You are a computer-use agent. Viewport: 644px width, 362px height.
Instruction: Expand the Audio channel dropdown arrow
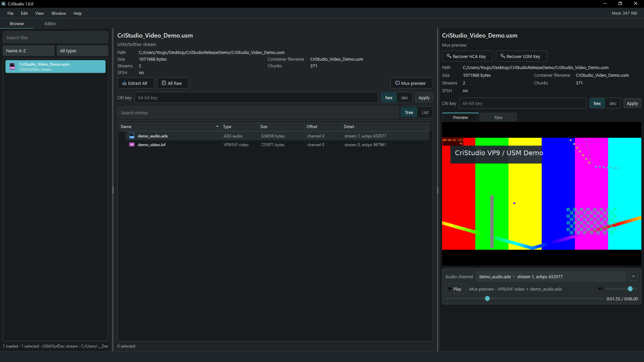(633, 277)
